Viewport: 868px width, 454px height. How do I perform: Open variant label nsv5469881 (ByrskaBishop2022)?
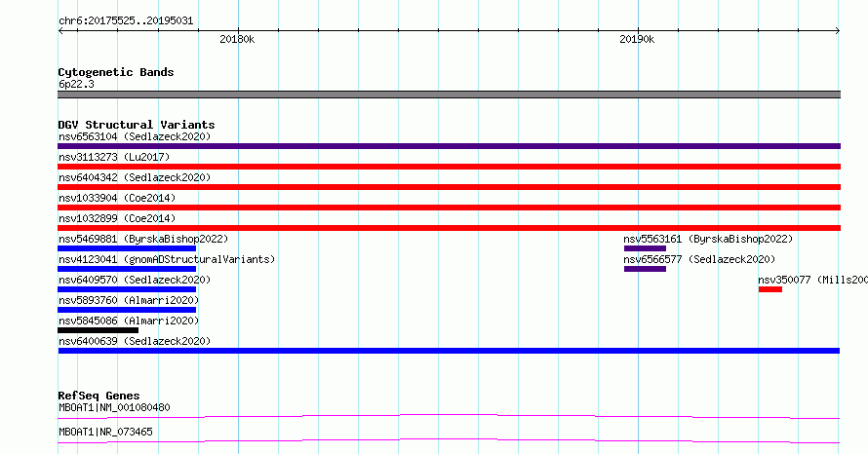pos(143,239)
